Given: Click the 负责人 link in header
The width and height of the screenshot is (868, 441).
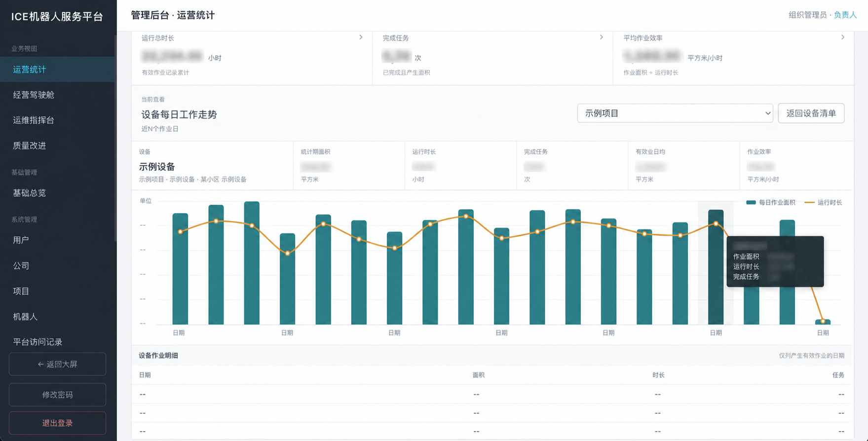Looking at the screenshot, I should coord(845,15).
